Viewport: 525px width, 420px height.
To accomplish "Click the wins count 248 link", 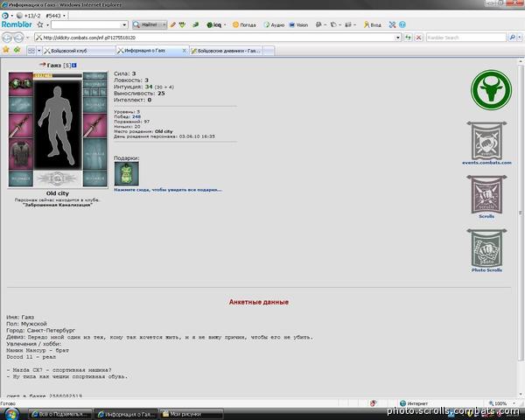I will [x=136, y=116].
